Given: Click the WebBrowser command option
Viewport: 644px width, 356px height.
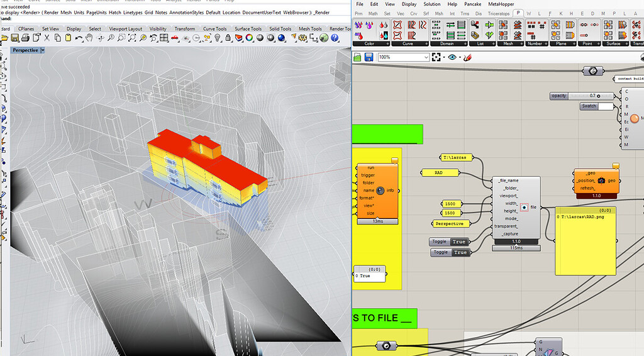Looking at the screenshot, I should pos(296,13).
